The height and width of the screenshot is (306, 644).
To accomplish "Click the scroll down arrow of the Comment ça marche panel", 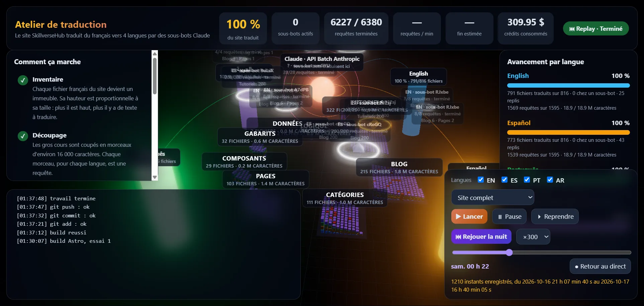I will click(155, 177).
